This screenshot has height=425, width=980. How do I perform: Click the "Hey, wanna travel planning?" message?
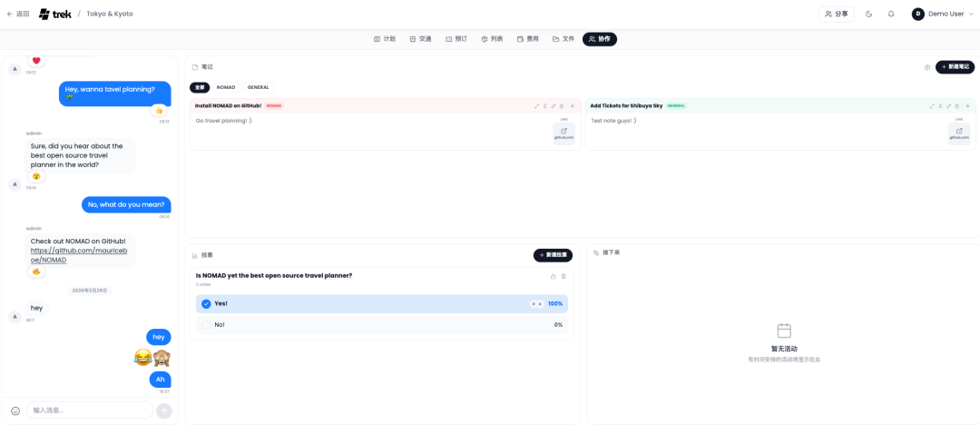click(x=115, y=93)
